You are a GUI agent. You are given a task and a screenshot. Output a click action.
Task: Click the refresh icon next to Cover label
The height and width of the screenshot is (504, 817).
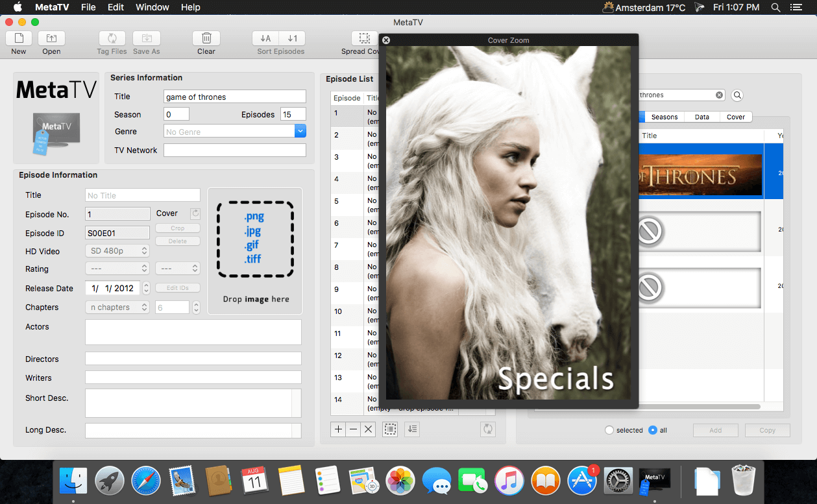pos(195,213)
